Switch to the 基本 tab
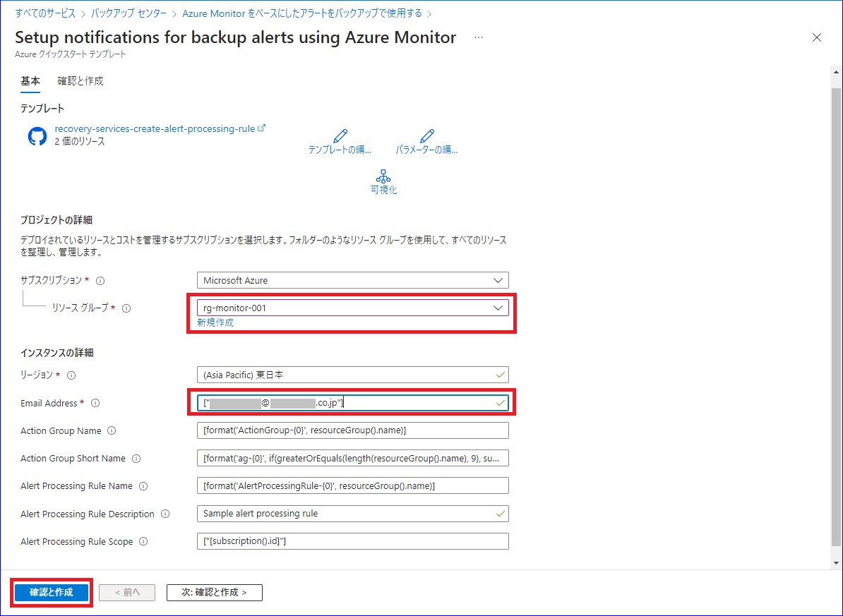The image size is (843, 616). pos(30,80)
